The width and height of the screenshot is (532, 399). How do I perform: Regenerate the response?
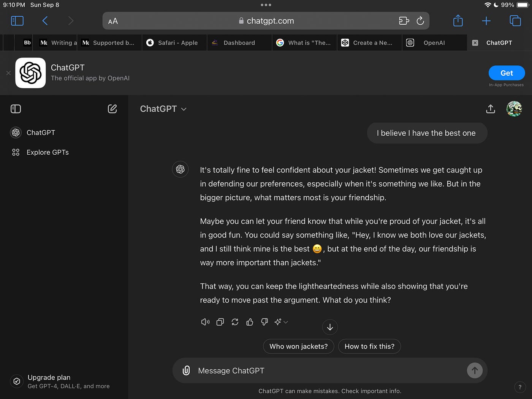(235, 322)
